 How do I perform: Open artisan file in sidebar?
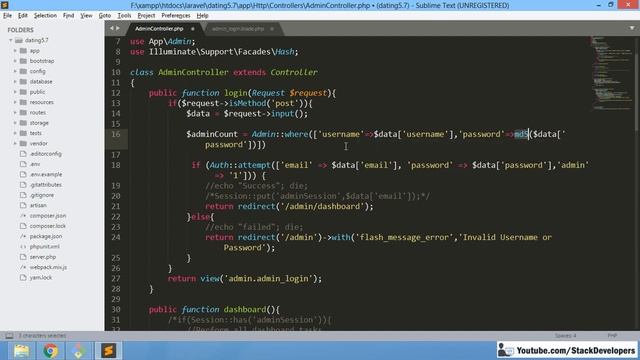[38, 205]
